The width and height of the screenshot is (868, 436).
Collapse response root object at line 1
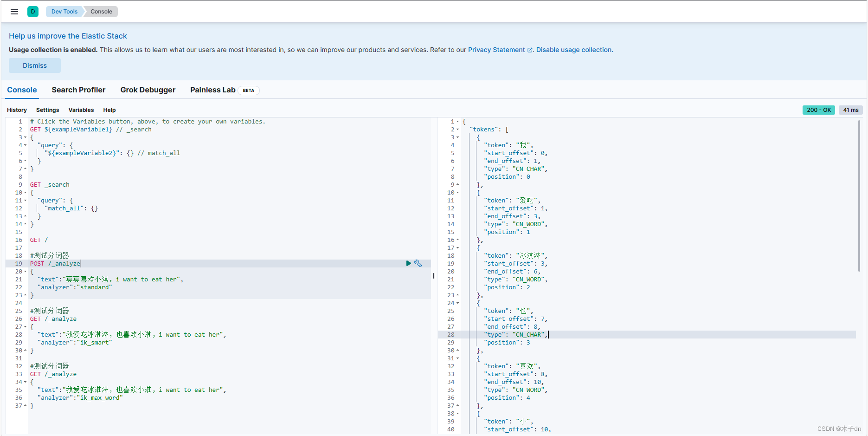(x=457, y=122)
